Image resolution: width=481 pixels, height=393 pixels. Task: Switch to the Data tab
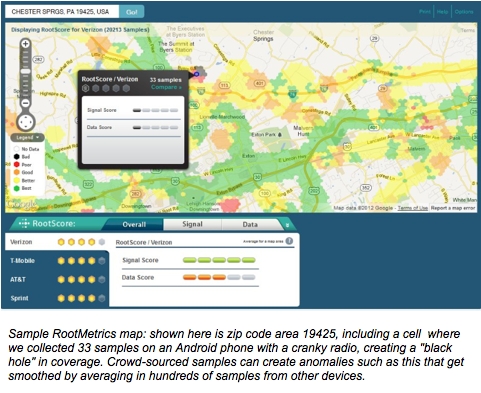[x=250, y=224]
